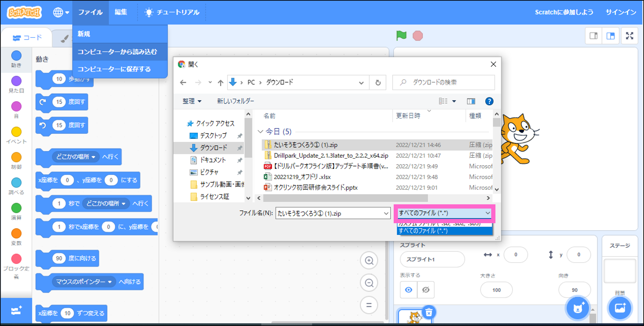Show the sprite using the eye icon

click(x=409, y=290)
